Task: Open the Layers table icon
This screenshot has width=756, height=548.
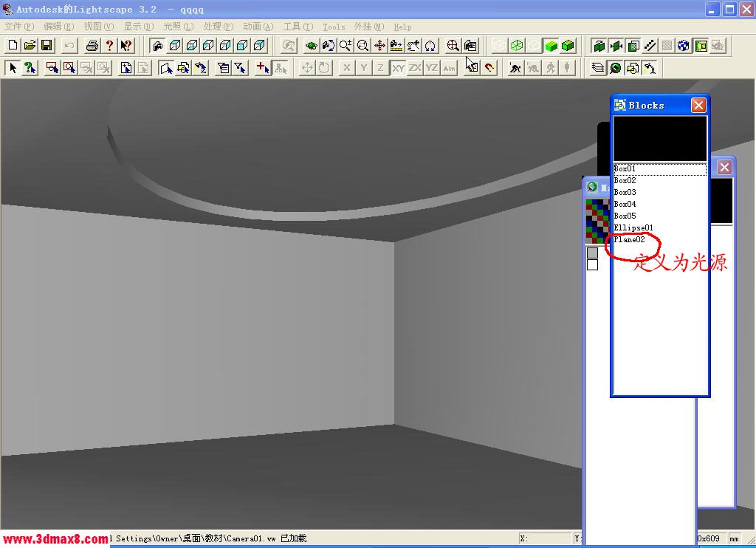Action: [598, 67]
